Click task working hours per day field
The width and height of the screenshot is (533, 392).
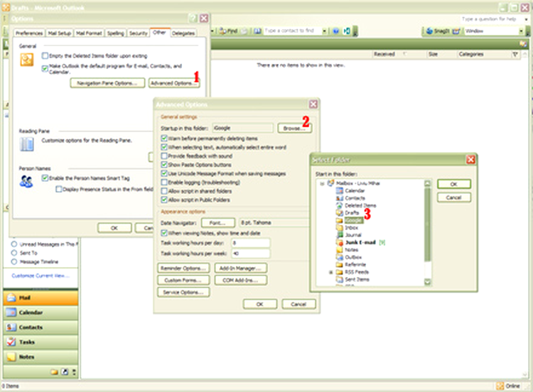251,243
